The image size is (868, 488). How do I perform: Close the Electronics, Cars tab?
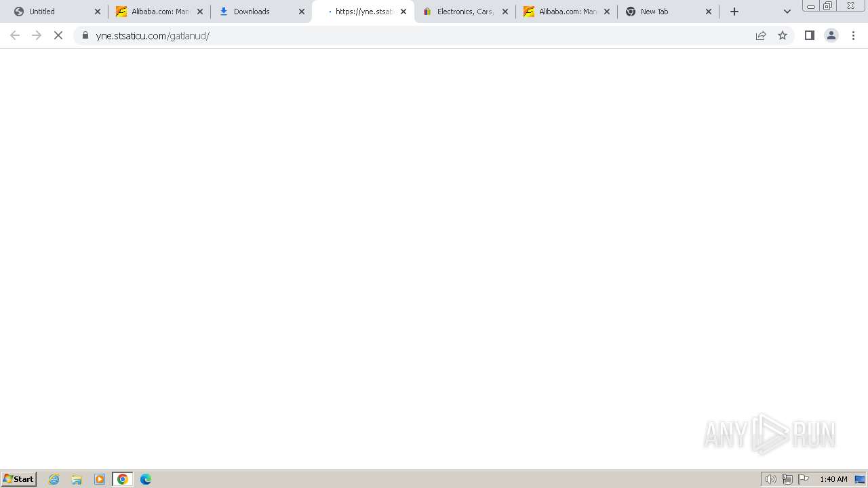pyautogui.click(x=505, y=12)
